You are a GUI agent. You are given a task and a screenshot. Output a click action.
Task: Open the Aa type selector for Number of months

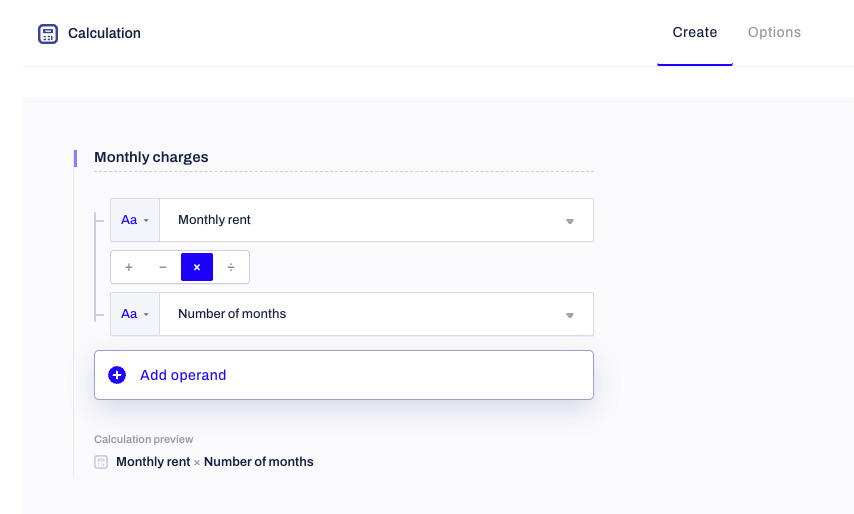pos(135,314)
